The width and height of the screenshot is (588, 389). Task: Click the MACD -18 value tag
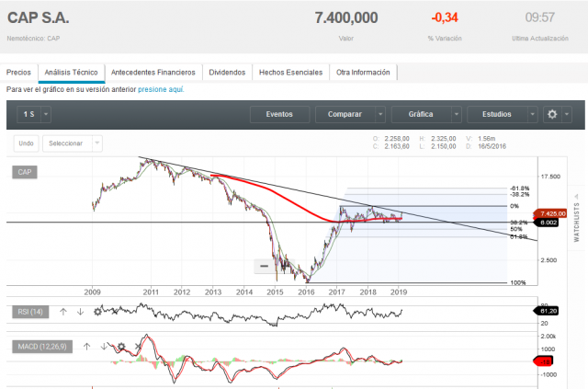(543, 362)
